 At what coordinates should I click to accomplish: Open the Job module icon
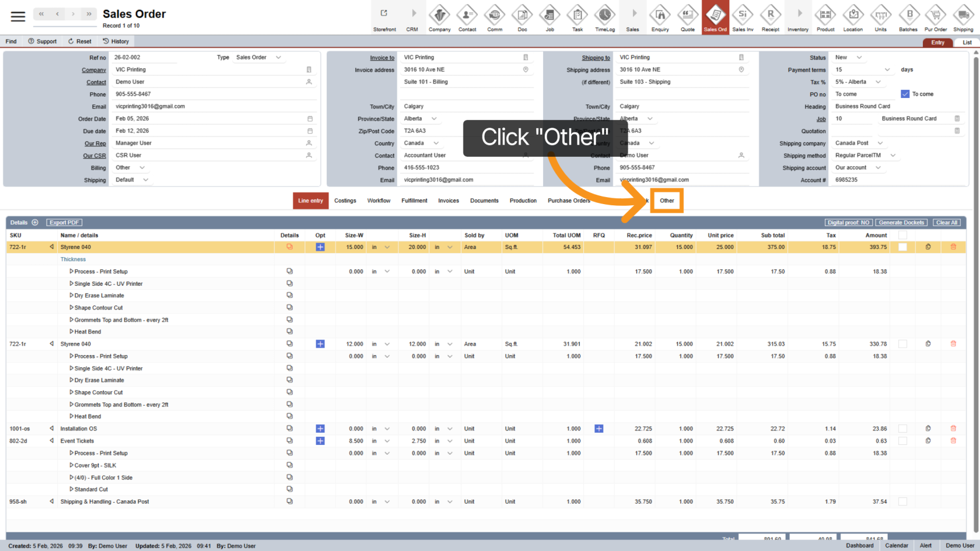coord(549,18)
